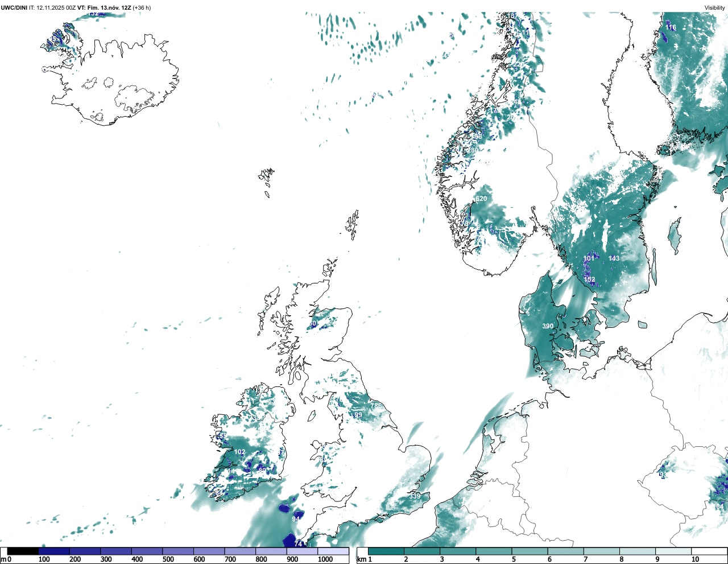
Task: Select the 200–300 m legend swatch
Action: pyautogui.click(x=85, y=551)
